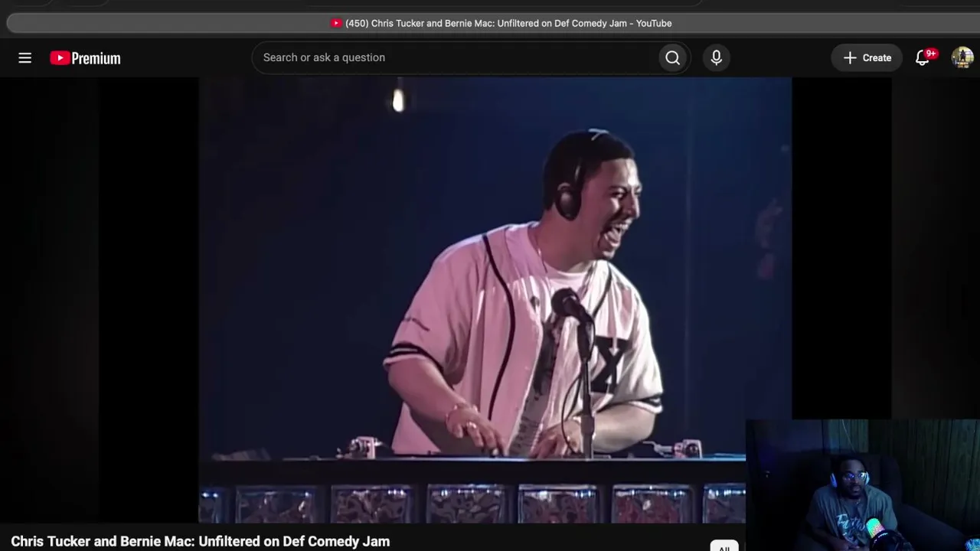Click the Create button
Viewport: 980px width, 551px height.
pos(867,58)
